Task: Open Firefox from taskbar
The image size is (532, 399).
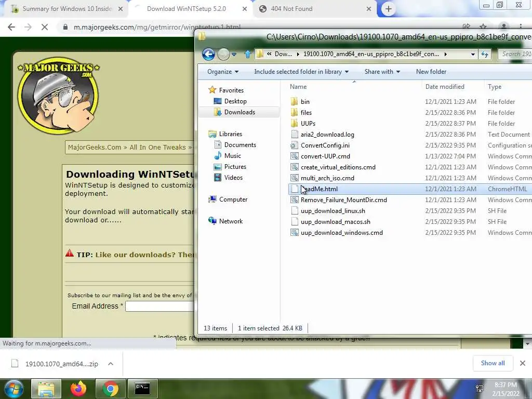Action: click(x=78, y=389)
